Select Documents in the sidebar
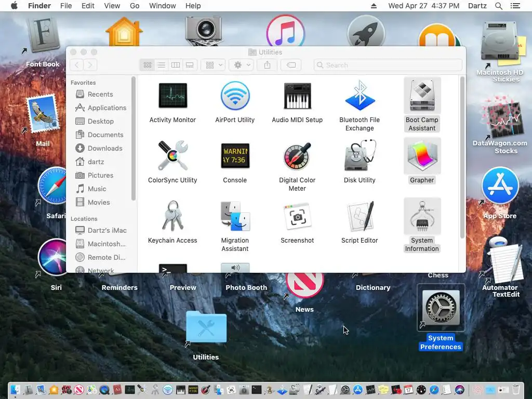532x399 pixels. click(x=99, y=135)
